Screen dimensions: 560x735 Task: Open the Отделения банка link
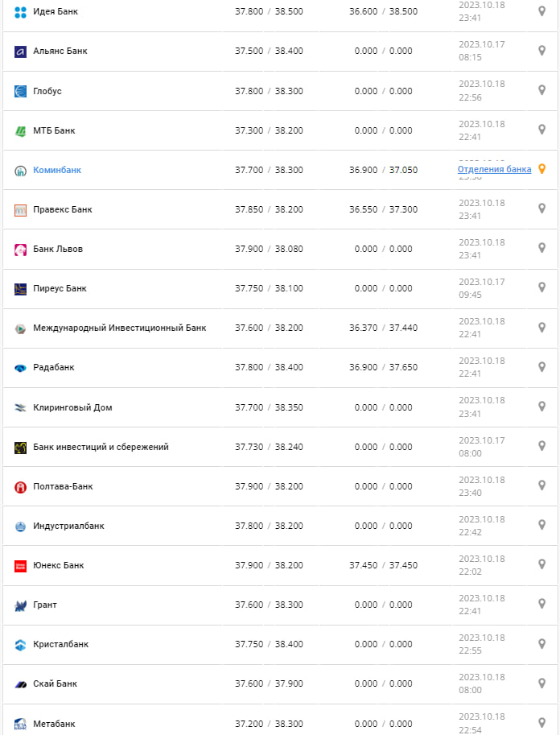coord(494,169)
